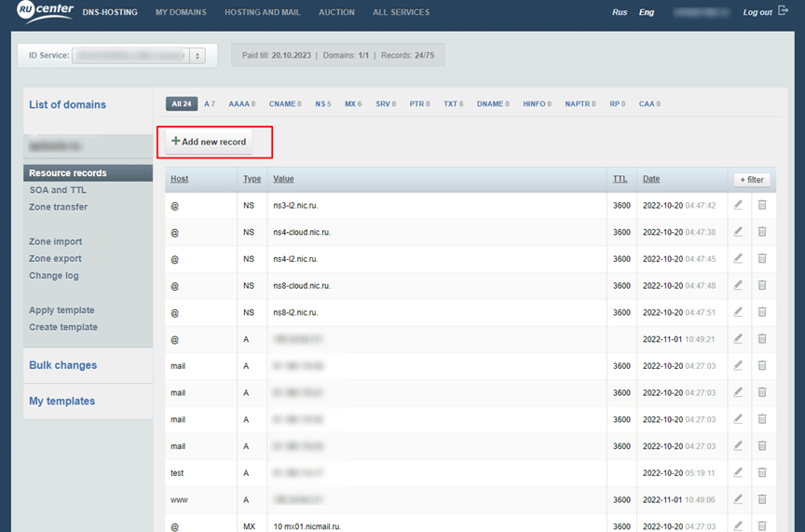Open the Zone transfer page
The width and height of the screenshot is (805, 532).
(x=58, y=207)
